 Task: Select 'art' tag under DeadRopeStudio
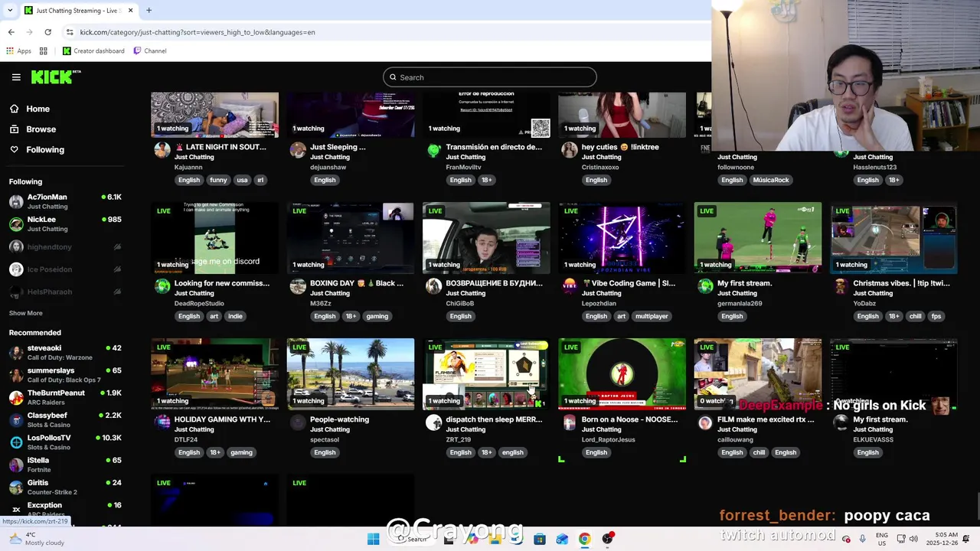(214, 316)
